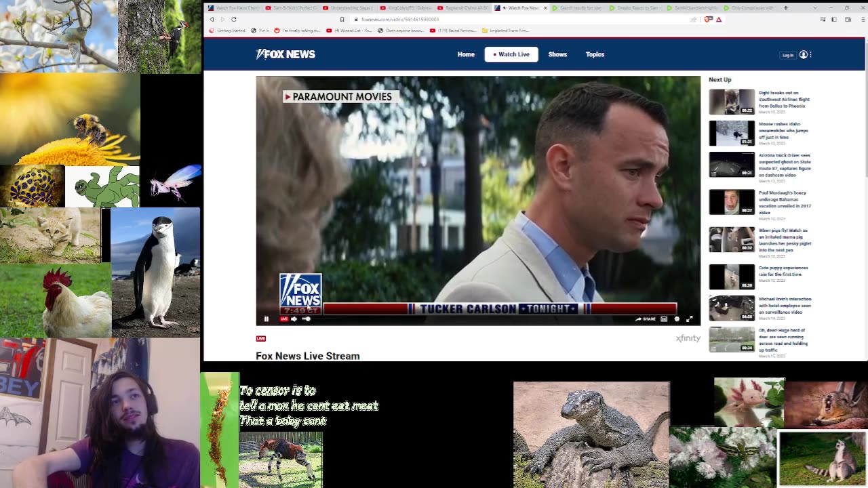
Task: Switch to the Sneako Reacts to Sam tab
Action: [x=635, y=8]
